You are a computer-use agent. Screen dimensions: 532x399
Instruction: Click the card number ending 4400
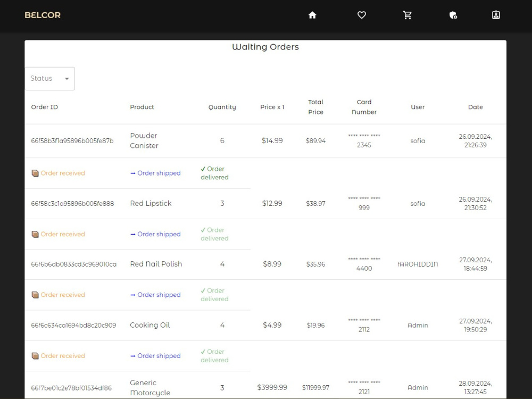tap(364, 264)
